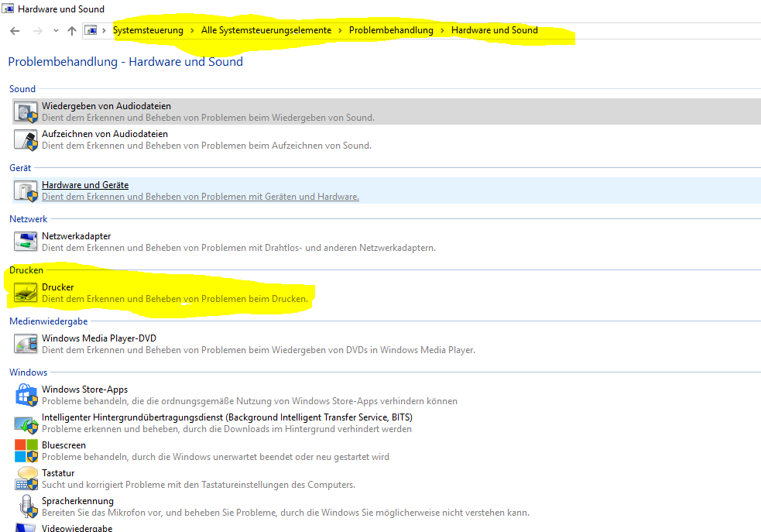
Task: Click description about Problemen beim Aufzeichnen von Sound
Action: [x=207, y=146]
